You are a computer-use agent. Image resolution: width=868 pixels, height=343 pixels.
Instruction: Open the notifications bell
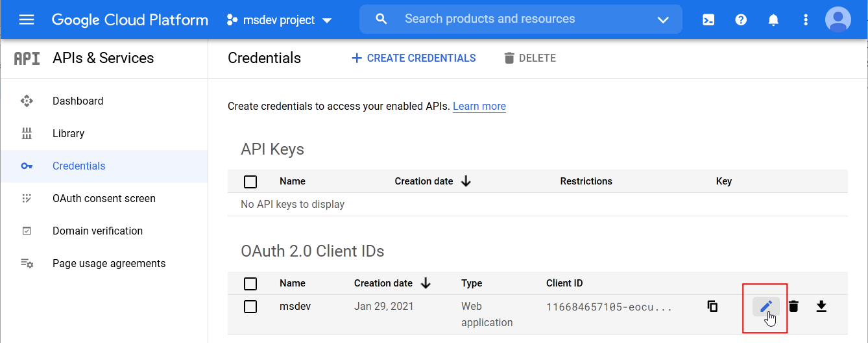click(x=773, y=20)
